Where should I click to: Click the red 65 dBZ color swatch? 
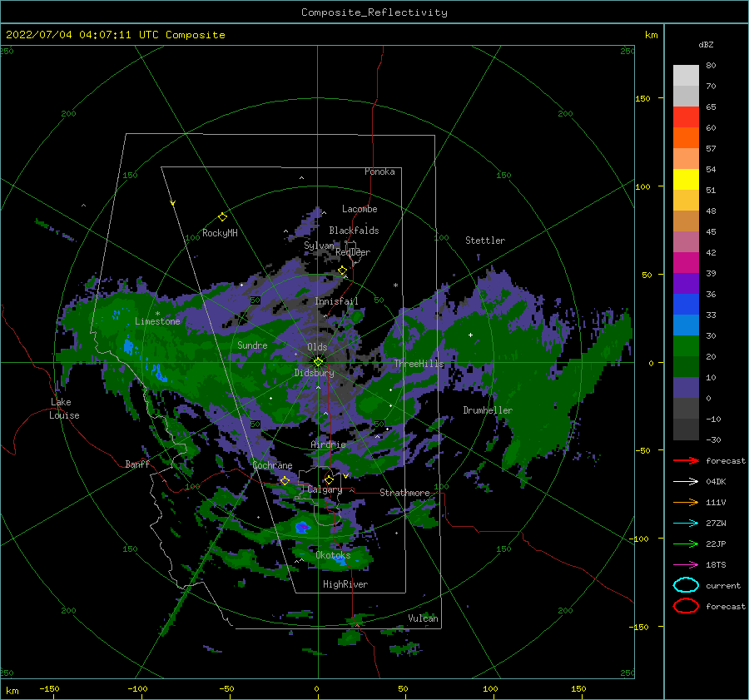coord(686,117)
